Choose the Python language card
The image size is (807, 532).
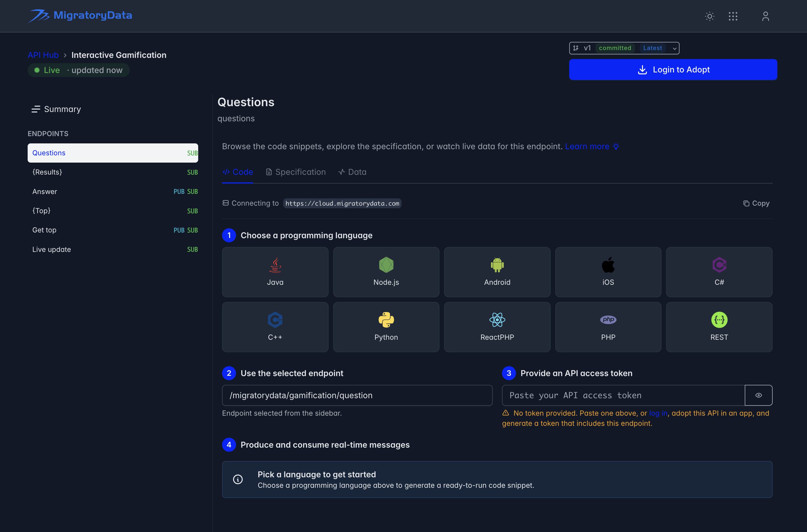pos(386,327)
